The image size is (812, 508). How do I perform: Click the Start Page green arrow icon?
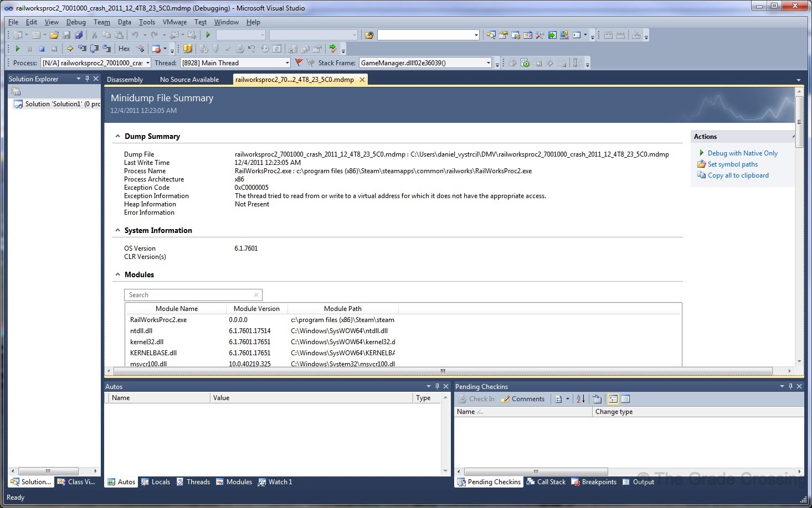click(x=552, y=35)
